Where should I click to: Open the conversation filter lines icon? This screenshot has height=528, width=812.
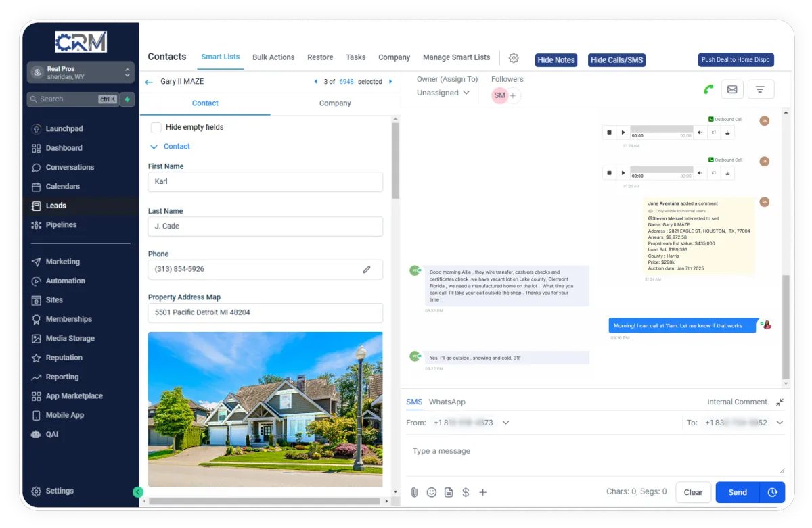point(761,89)
